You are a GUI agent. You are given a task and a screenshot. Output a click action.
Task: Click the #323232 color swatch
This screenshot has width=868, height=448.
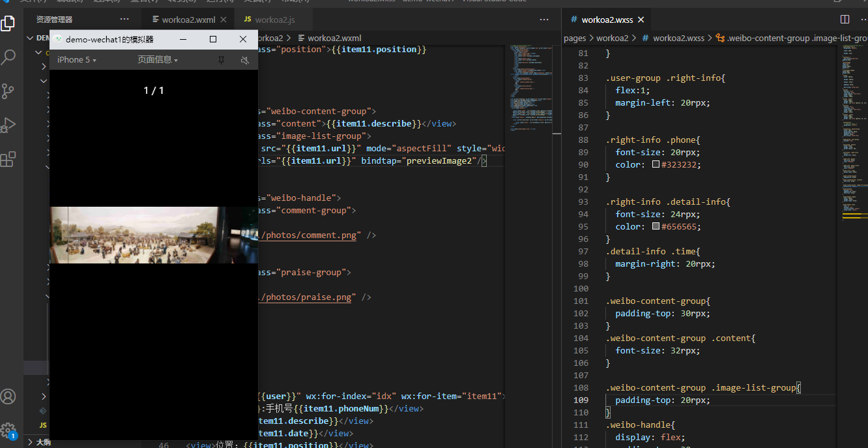[x=656, y=165]
